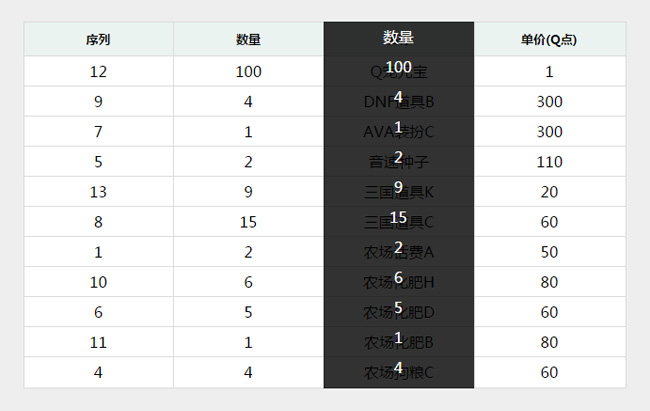The image size is (650, 411).
Task: Select the cell with sequence number 12
Action: pos(98,72)
